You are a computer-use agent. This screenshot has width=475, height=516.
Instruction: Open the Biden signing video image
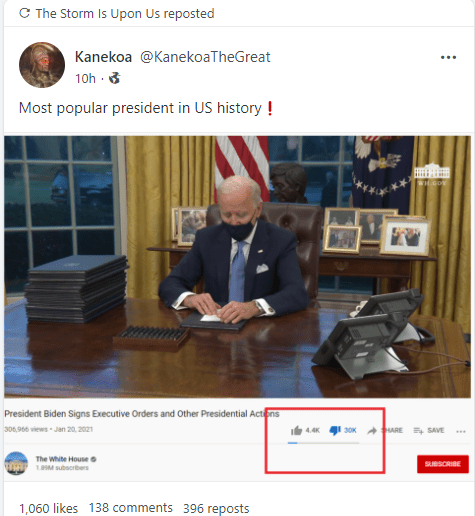(237, 267)
